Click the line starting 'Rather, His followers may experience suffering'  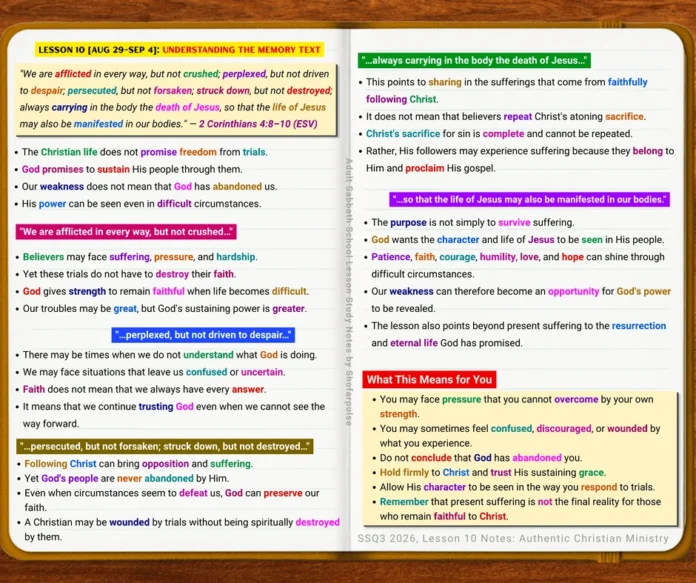(520, 151)
